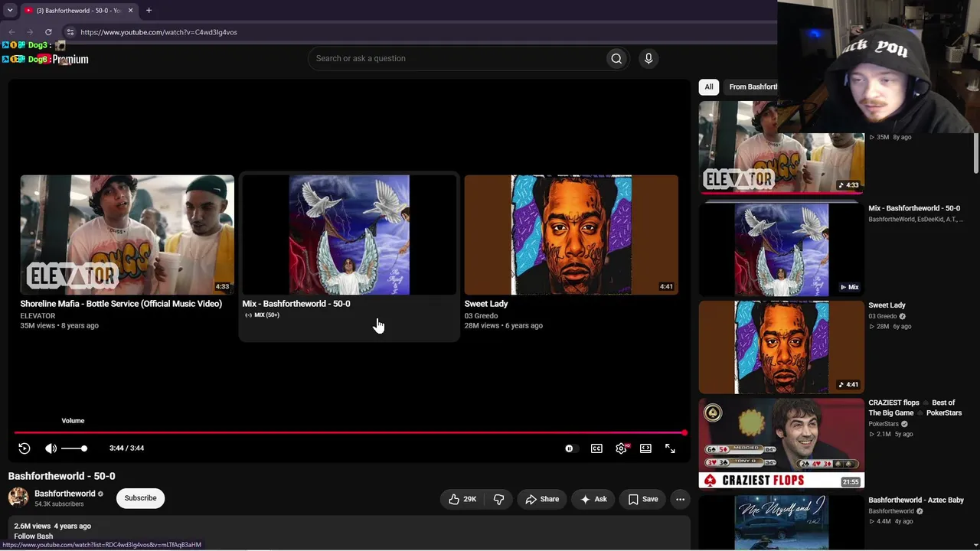
Task: Open sidebar title Sweet Lady
Action: [887, 305]
